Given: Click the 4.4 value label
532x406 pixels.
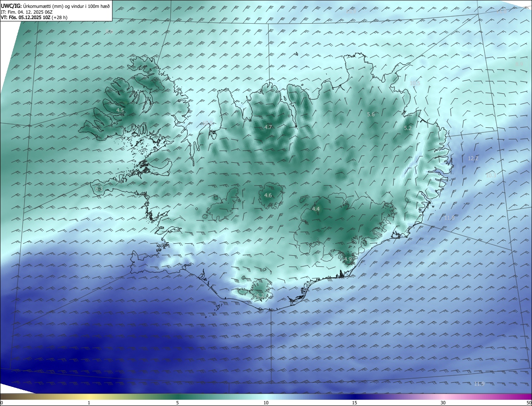Looking at the screenshot, I should click(316, 209).
